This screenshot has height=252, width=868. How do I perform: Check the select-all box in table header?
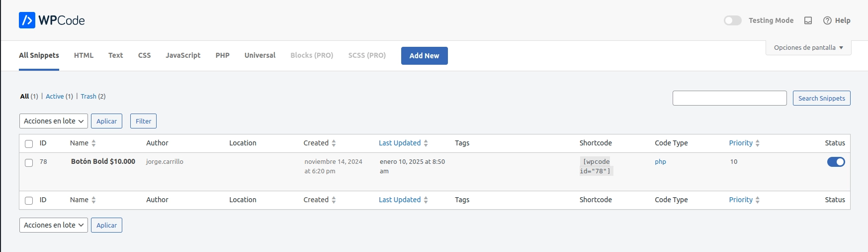coord(29,144)
